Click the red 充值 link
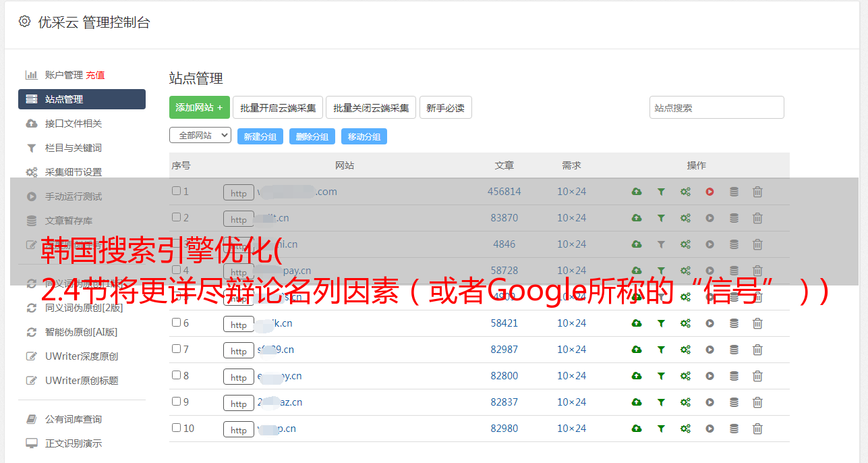868x463 pixels. [95, 75]
